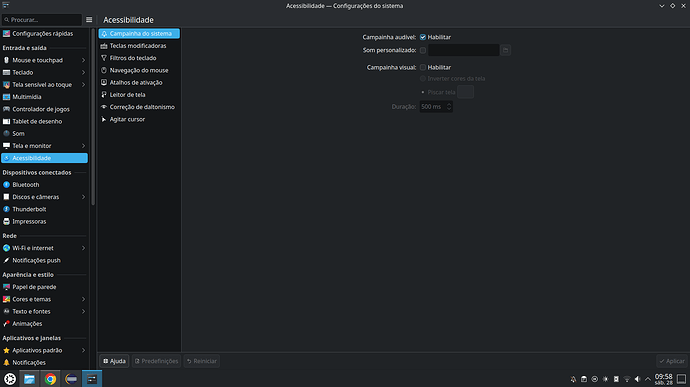The width and height of the screenshot is (690, 387).
Task: Switch to Filtros do teclado page
Action: 139,58
